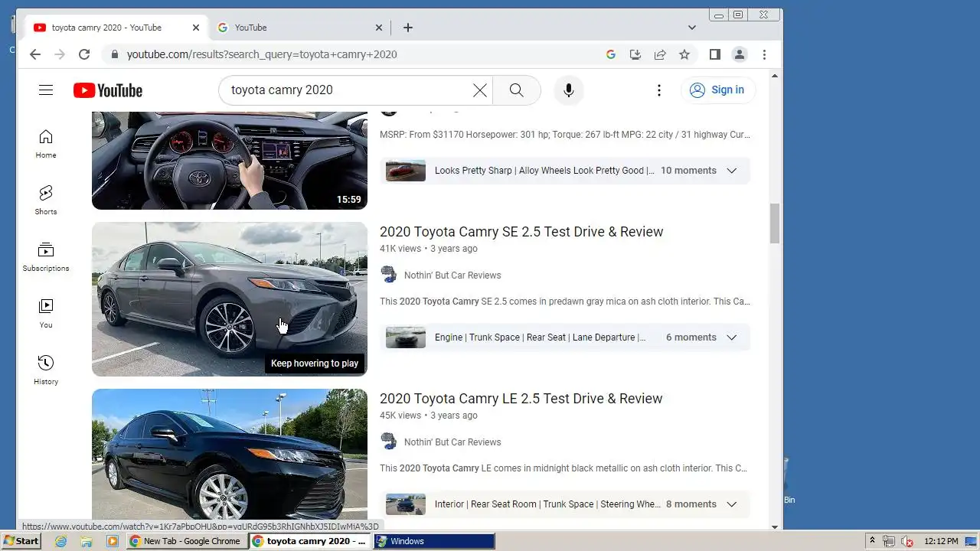Open the Chrome three-dot menu
This screenshot has width=980, height=551.
pyautogui.click(x=764, y=54)
